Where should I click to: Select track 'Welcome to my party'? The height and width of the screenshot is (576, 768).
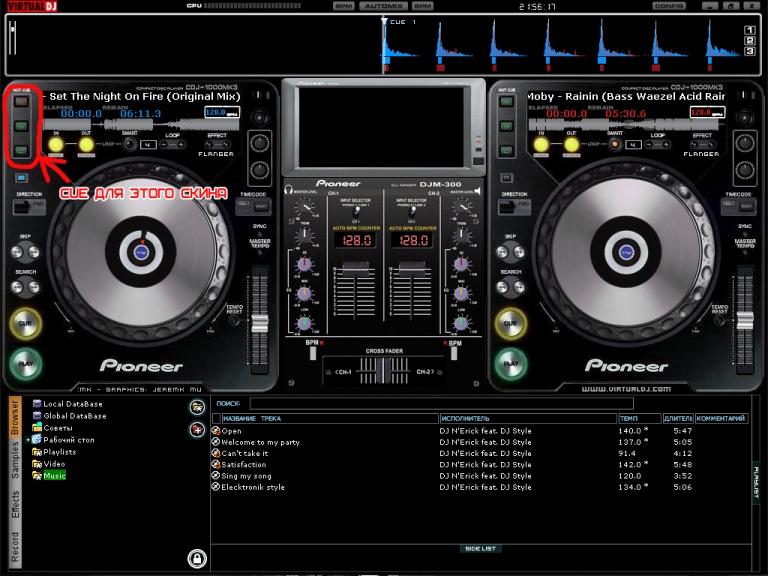click(260, 442)
